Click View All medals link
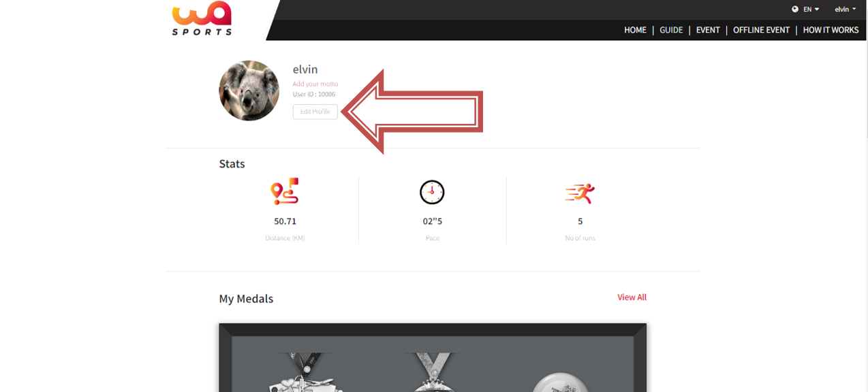Viewport: 868px width, 392px height. point(632,297)
